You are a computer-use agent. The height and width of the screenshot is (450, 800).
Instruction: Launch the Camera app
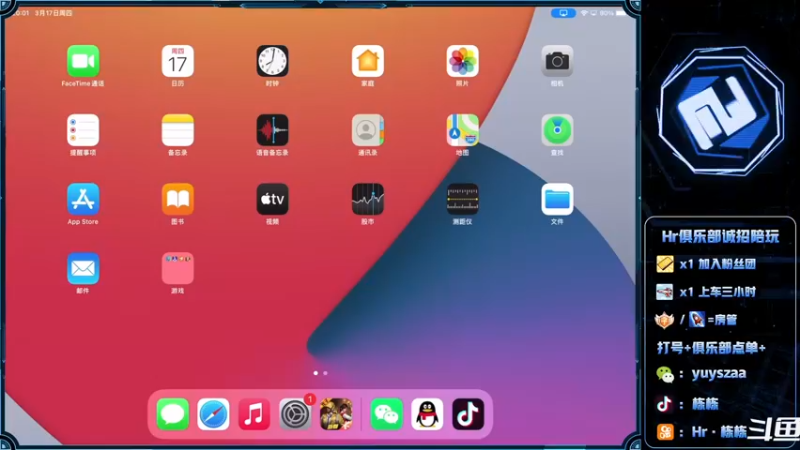click(x=557, y=61)
